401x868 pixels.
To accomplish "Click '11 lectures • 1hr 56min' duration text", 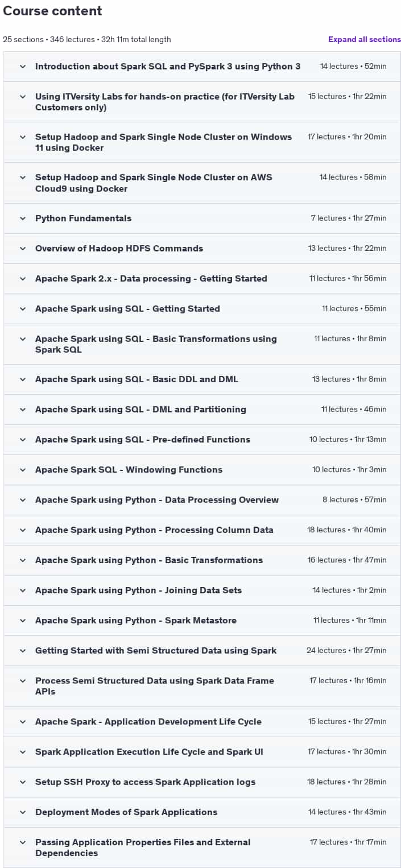I will 348,279.
